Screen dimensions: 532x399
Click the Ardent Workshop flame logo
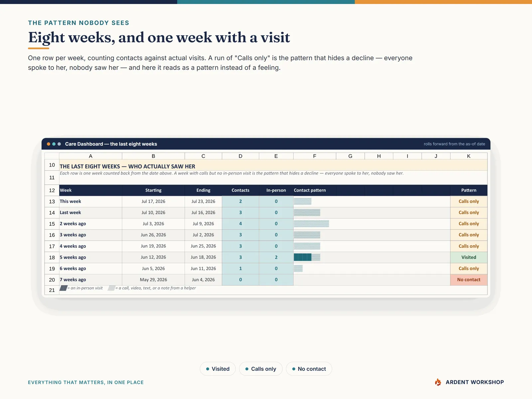point(438,382)
